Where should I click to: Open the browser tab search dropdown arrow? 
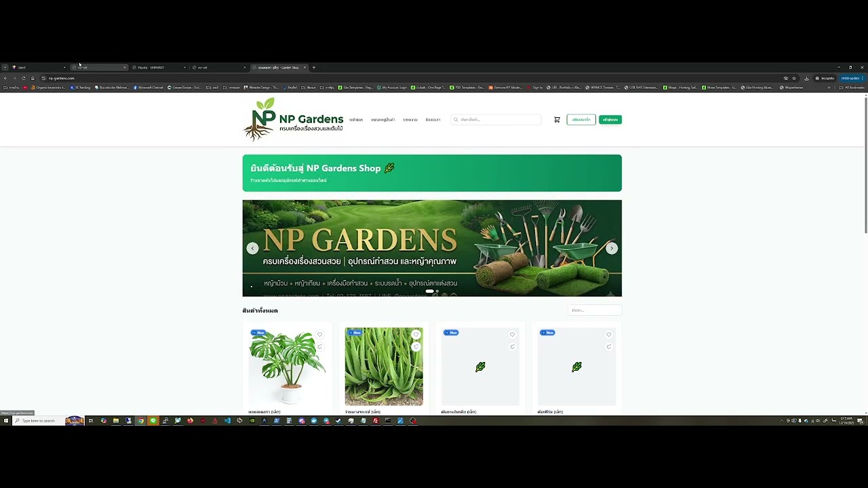pos(5,67)
